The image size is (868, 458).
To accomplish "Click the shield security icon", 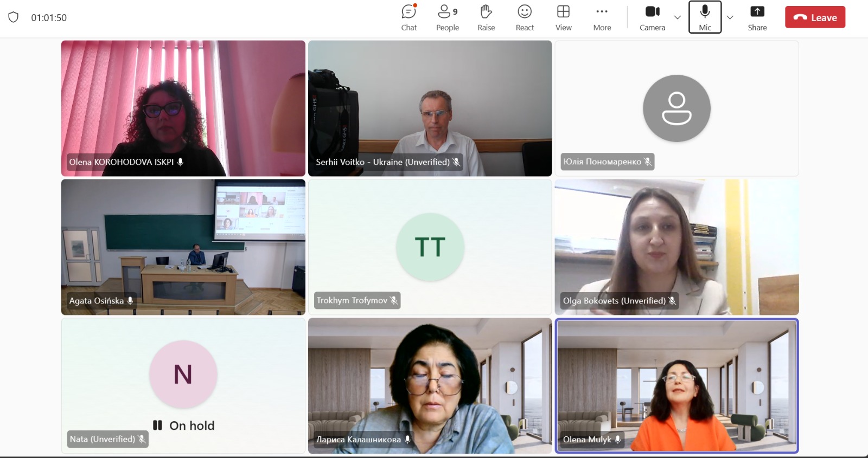I will point(14,17).
